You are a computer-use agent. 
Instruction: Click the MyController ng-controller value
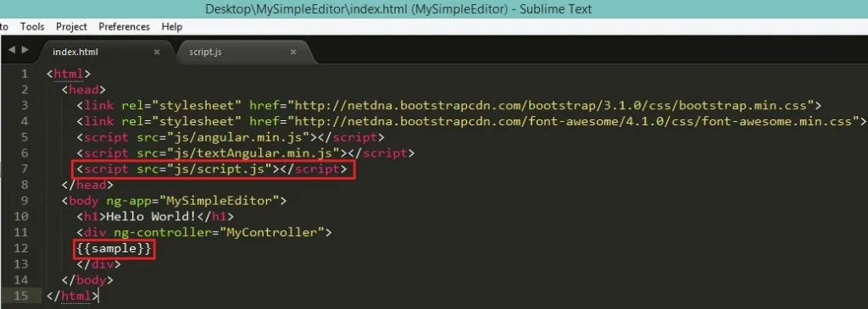[272, 232]
